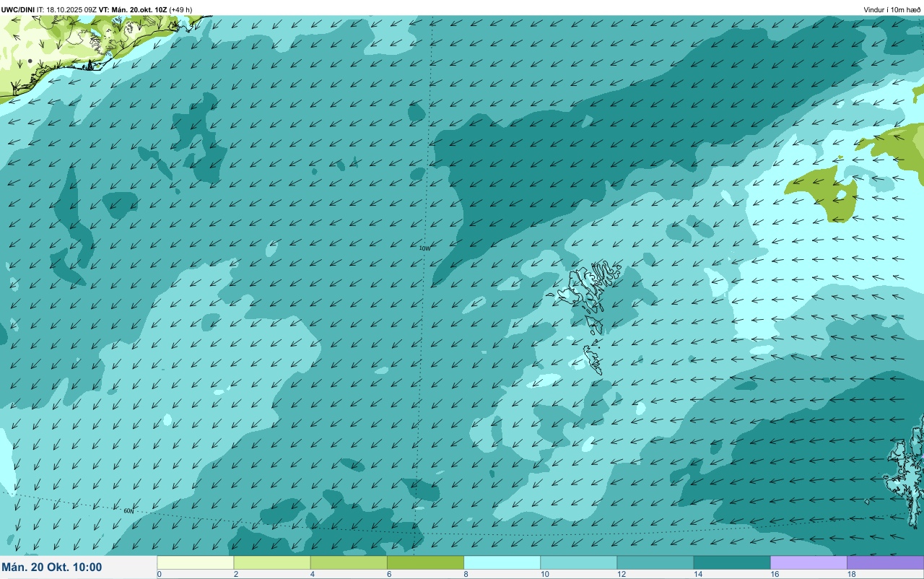Click the 6–8 olive green legend swatch

click(x=425, y=562)
